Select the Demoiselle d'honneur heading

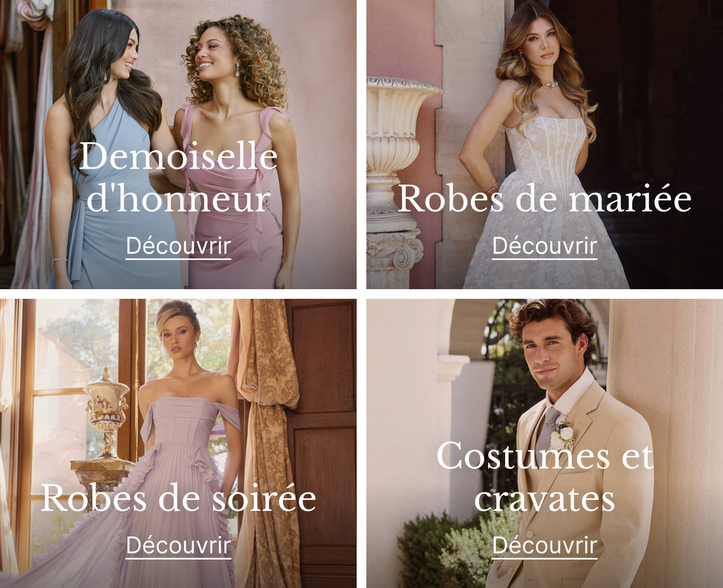178,177
